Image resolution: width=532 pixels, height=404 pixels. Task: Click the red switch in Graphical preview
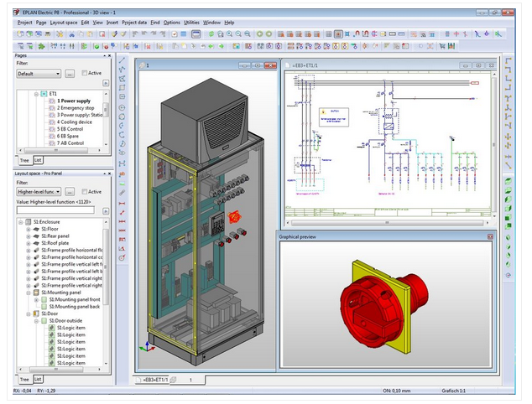point(383,308)
